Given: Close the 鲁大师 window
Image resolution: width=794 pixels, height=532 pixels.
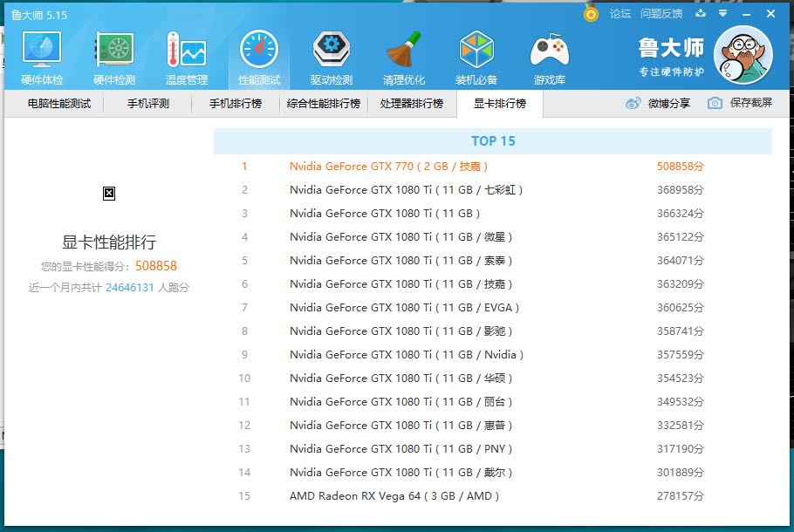Looking at the screenshot, I should point(770,14).
